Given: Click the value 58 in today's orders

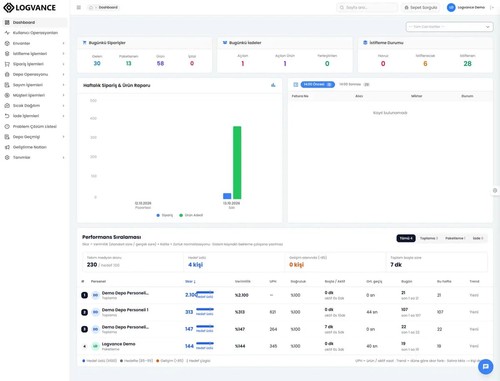Looking at the screenshot, I should click(160, 63).
